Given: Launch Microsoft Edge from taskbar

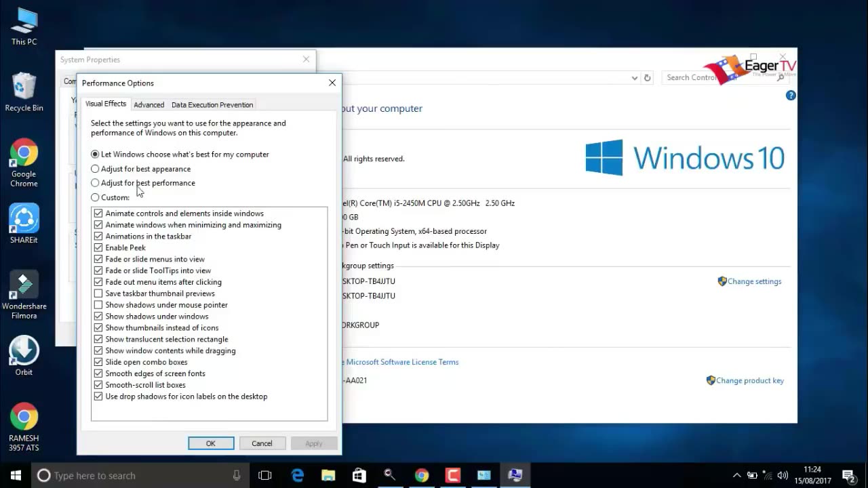Looking at the screenshot, I should point(298,475).
